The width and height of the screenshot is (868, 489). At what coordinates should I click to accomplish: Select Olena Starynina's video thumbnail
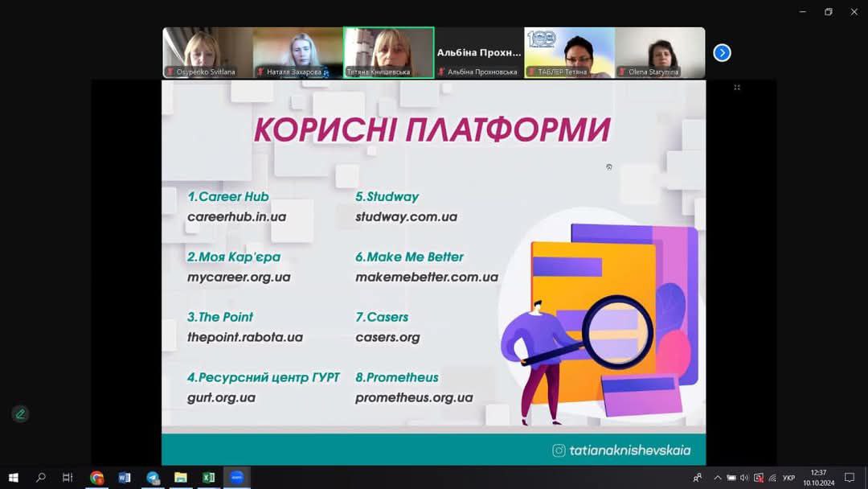click(x=660, y=52)
